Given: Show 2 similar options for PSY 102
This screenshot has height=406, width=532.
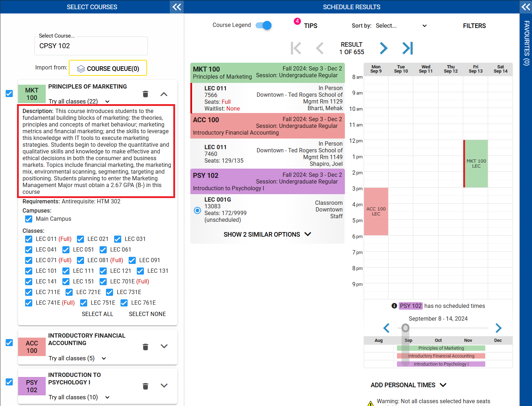Looking at the screenshot, I should click(267, 235).
